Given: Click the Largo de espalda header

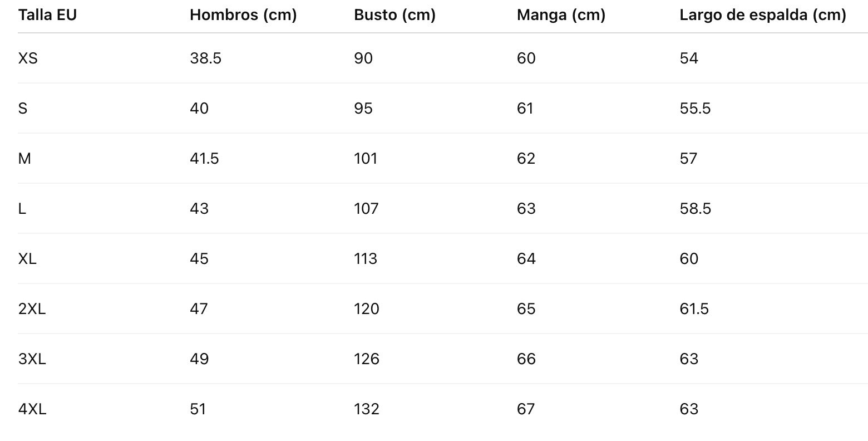Looking at the screenshot, I should (x=762, y=15).
